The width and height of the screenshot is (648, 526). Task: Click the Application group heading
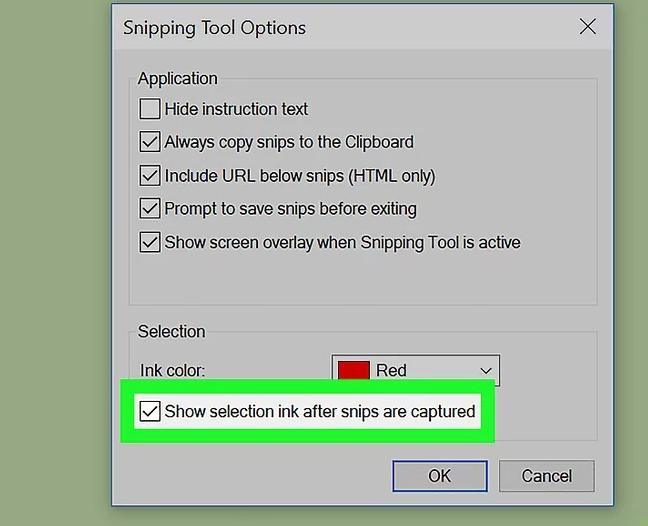178,79
